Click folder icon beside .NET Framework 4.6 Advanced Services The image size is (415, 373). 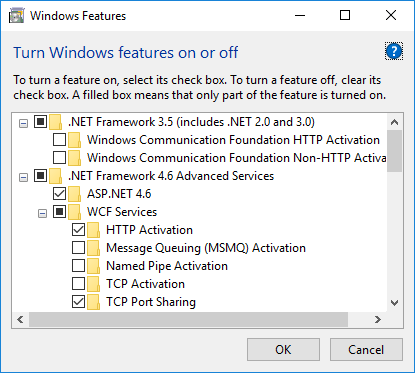tap(55, 176)
